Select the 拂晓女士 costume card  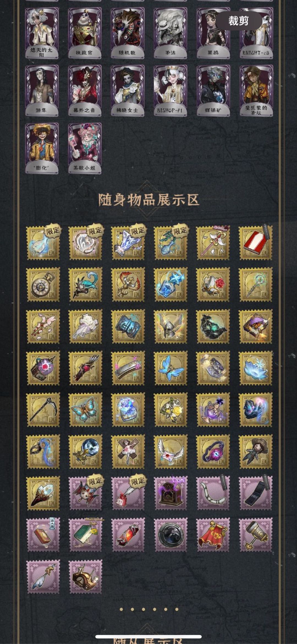(127, 91)
